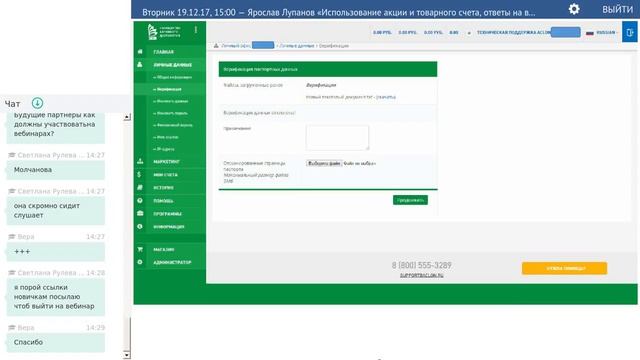Select Верификация submenu item in sidebar
Viewport: 640px width, 360px height.
click(167, 89)
